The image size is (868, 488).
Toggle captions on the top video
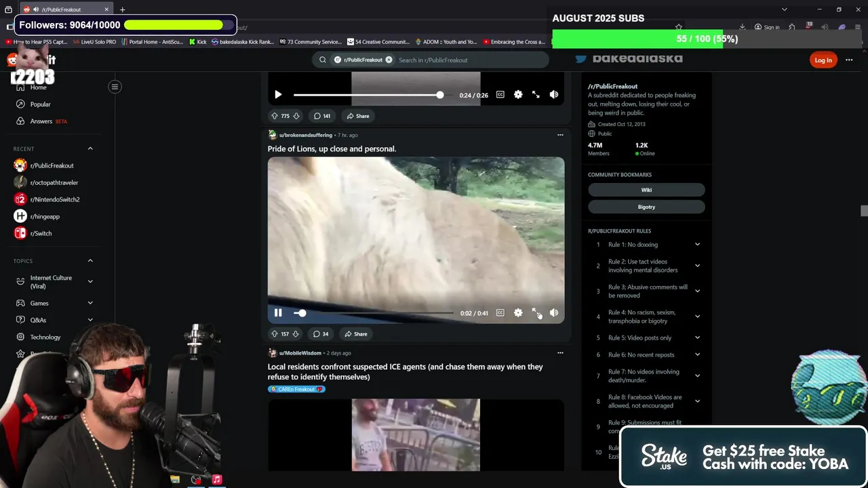[500, 95]
